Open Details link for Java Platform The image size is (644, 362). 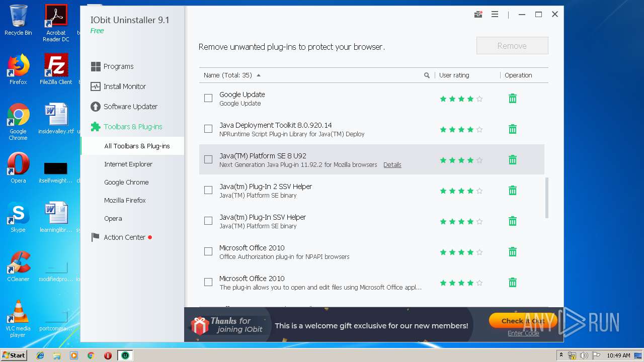(392, 165)
